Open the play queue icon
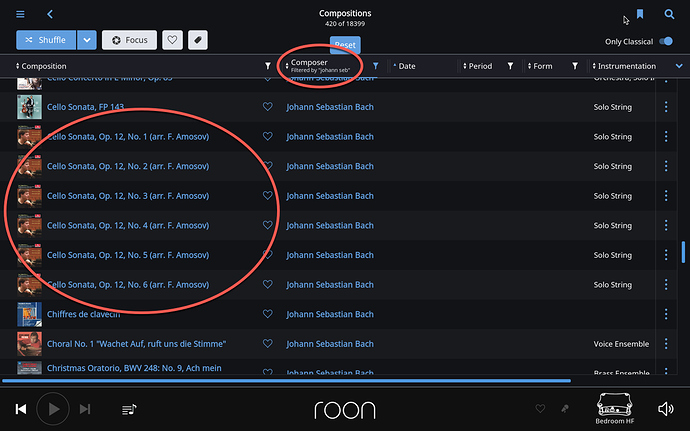Screen dimensions: 690x431 point(129,409)
